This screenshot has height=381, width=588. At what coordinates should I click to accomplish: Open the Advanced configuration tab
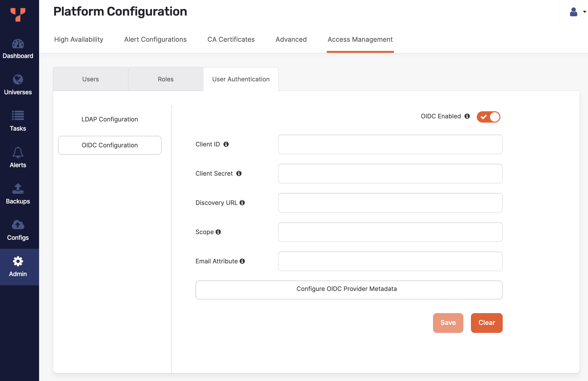coord(291,40)
